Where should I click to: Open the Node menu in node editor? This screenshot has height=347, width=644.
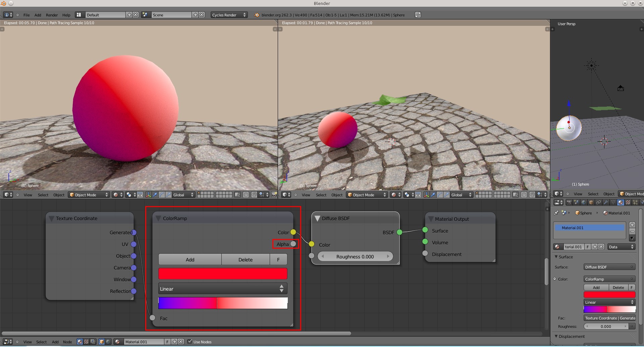(x=67, y=342)
